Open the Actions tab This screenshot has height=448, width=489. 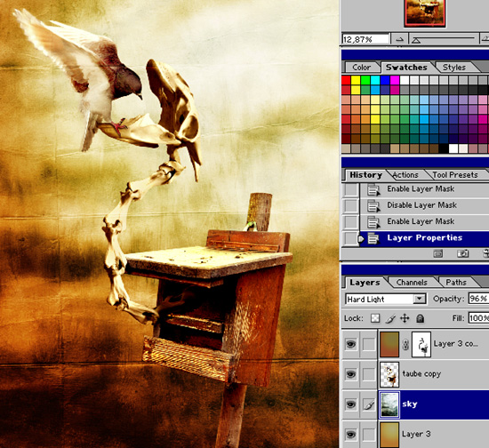click(x=405, y=175)
